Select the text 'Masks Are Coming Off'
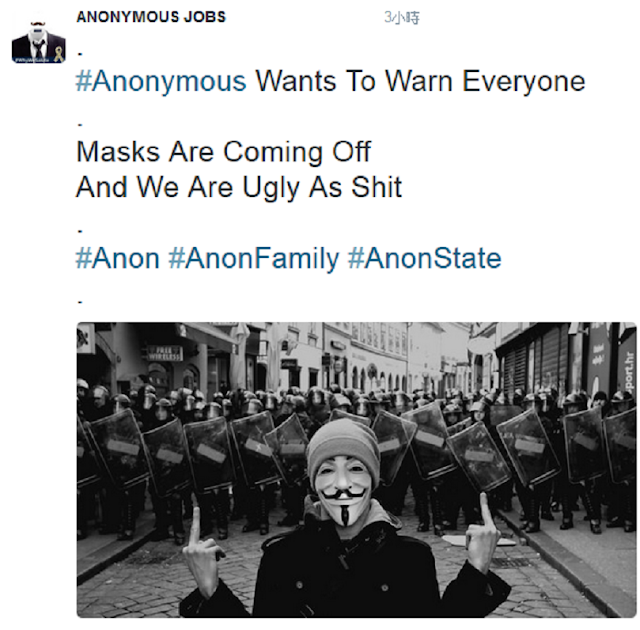The width and height of the screenshot is (640, 630). (x=224, y=152)
